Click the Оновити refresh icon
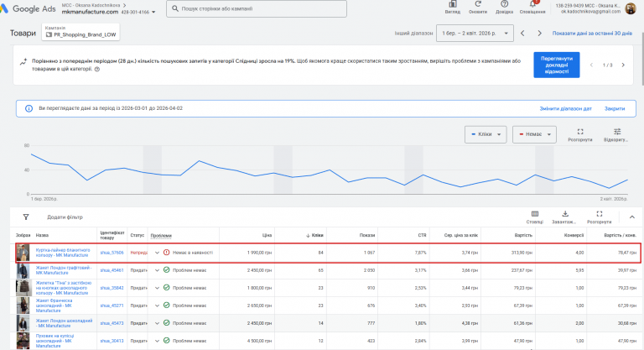Image resolution: width=644 pixels, height=350 pixels. point(478,6)
